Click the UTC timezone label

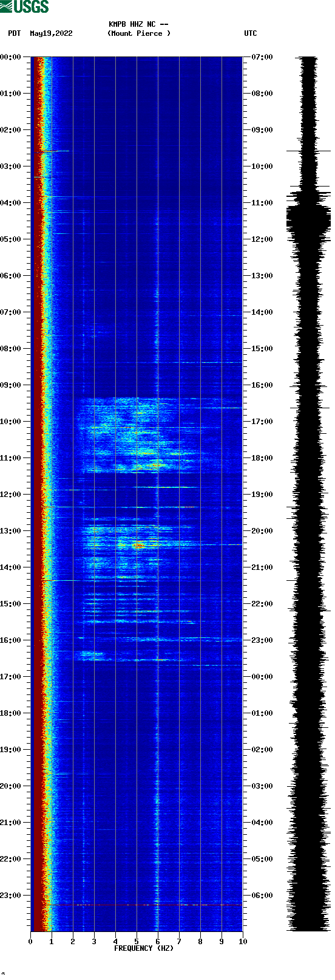tap(251, 33)
